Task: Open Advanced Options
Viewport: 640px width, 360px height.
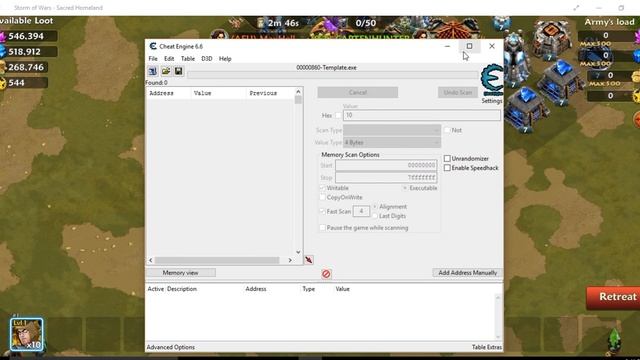Action: click(171, 347)
